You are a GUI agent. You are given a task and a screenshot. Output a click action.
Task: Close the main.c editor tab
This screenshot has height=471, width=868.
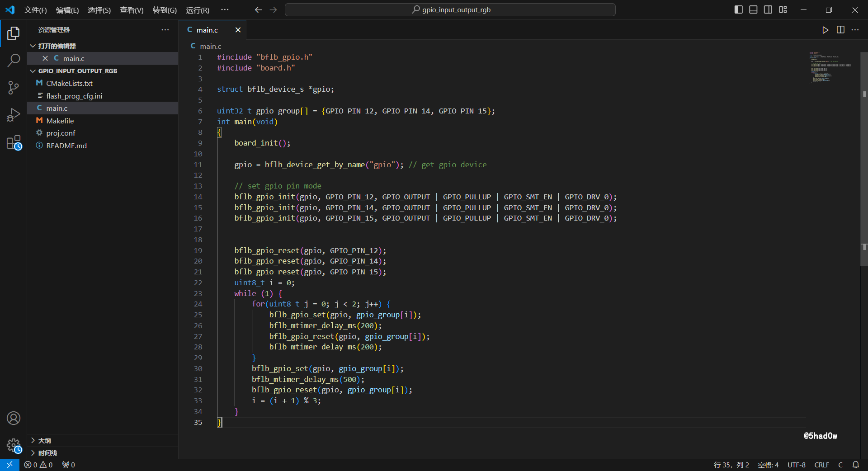coord(238,30)
